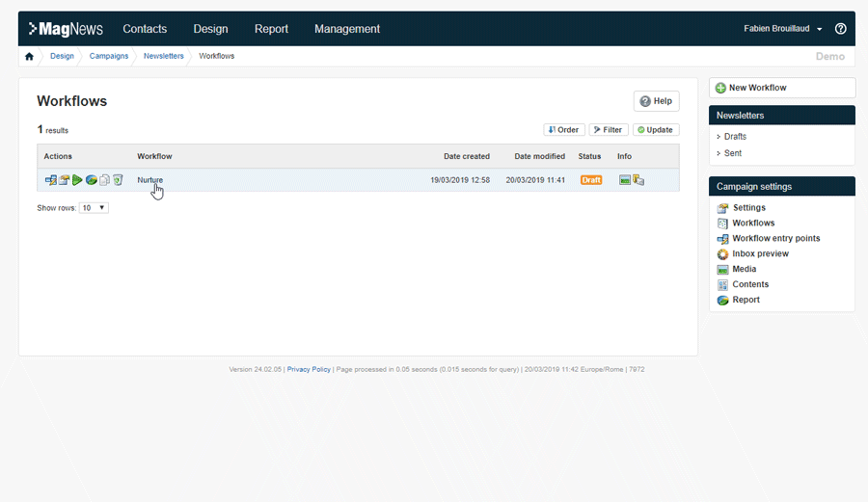Screen dimensions: 868x502
Task: Open Inbox preview in Campaign settings
Action: click(x=760, y=253)
